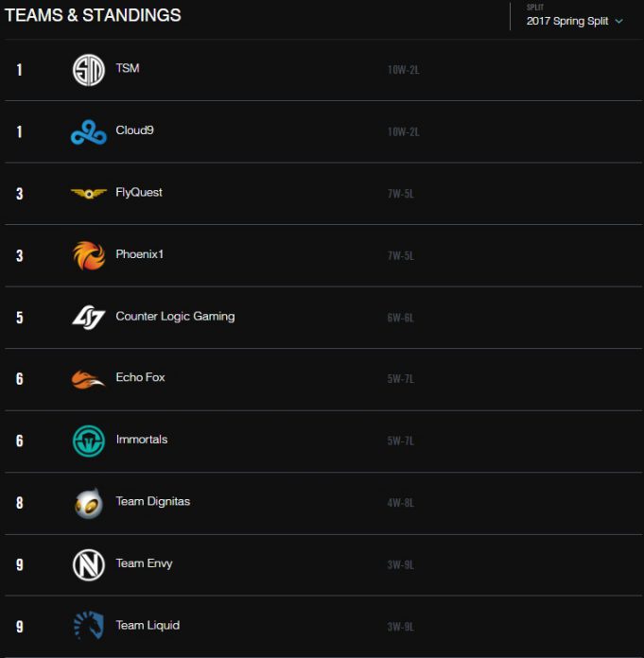Select the Team Liquid name link
The width and height of the screenshot is (644, 658).
tap(148, 625)
